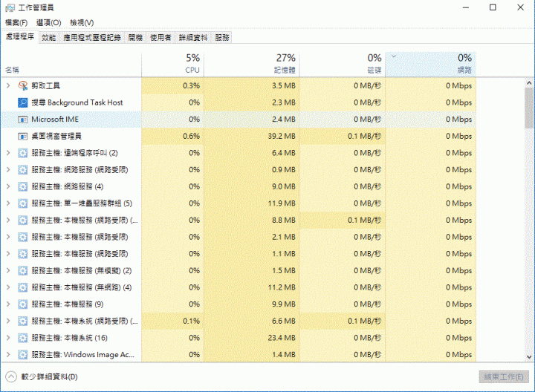Switch to the 使用者 tab
The height and width of the screenshot is (392, 535).
point(160,38)
